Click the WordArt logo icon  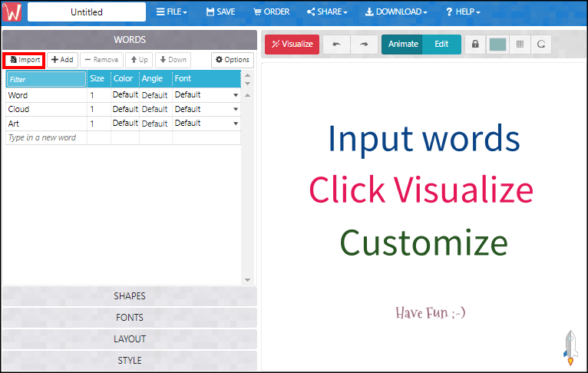(14, 12)
